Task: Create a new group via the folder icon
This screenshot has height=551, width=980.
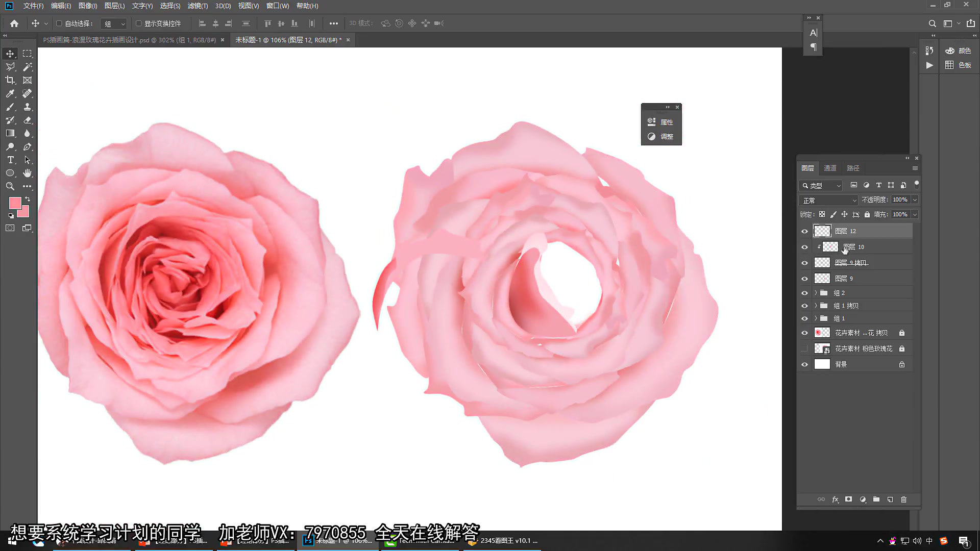Action: coord(876,499)
